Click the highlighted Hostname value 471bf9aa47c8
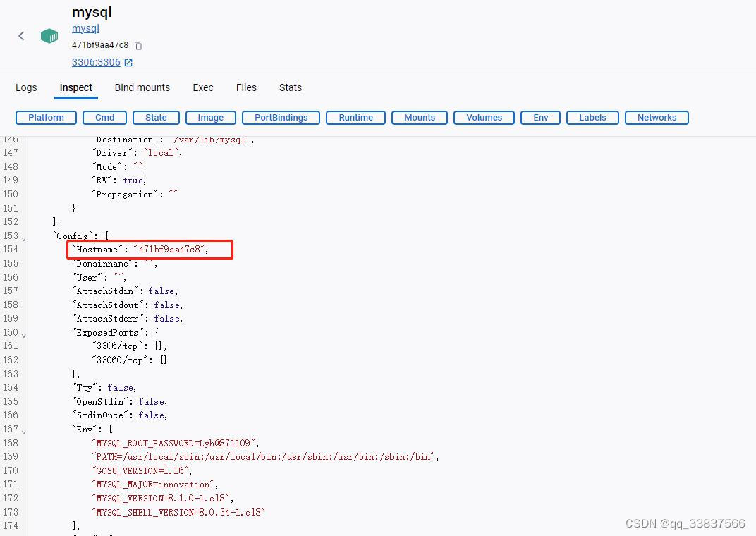The image size is (756, 536). click(150, 249)
